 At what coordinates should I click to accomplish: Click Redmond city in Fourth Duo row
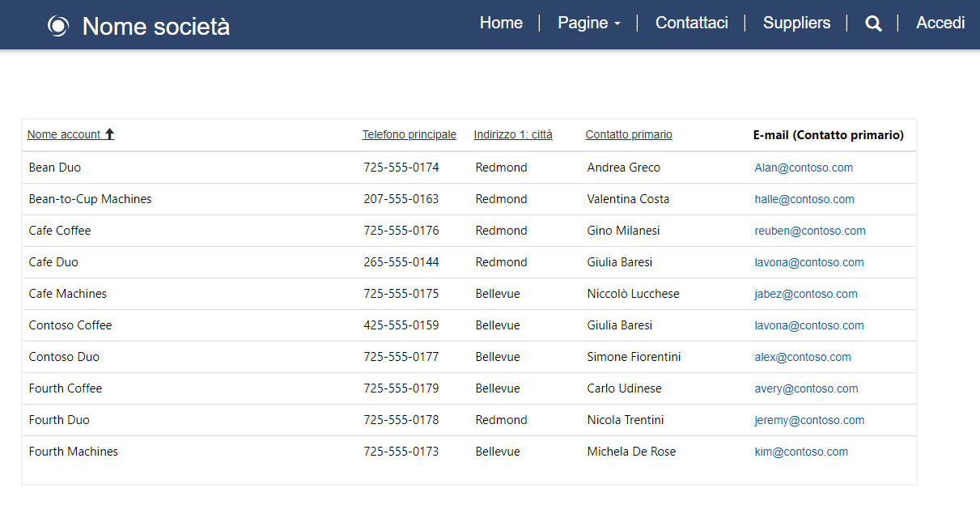click(502, 420)
